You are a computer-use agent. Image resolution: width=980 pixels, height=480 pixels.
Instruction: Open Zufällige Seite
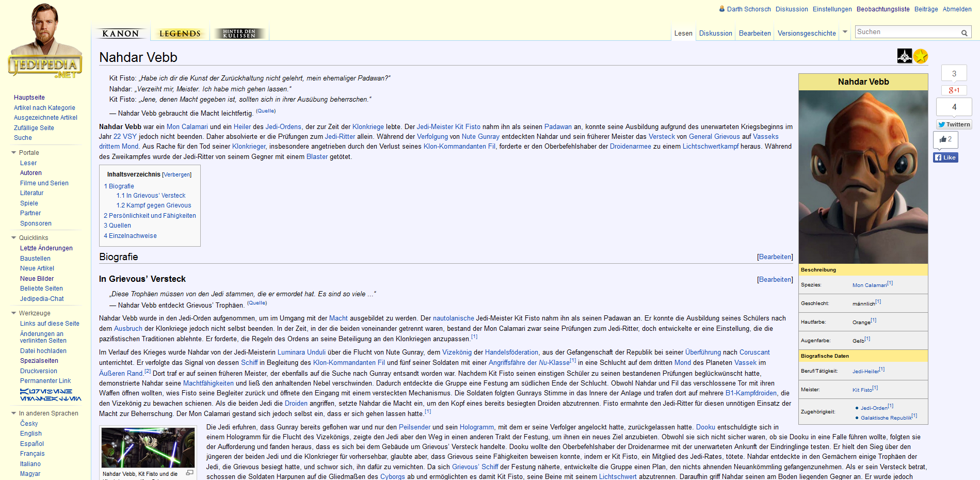[x=34, y=128]
